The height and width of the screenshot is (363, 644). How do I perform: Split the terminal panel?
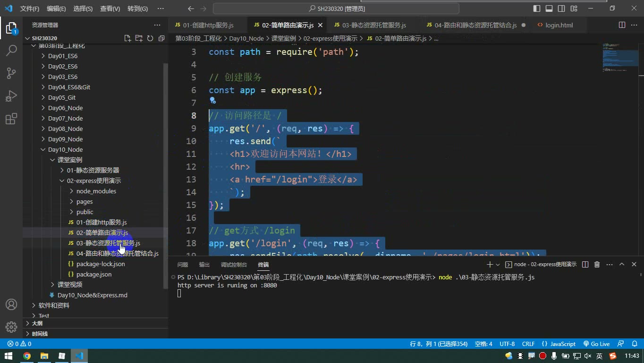pos(585,264)
